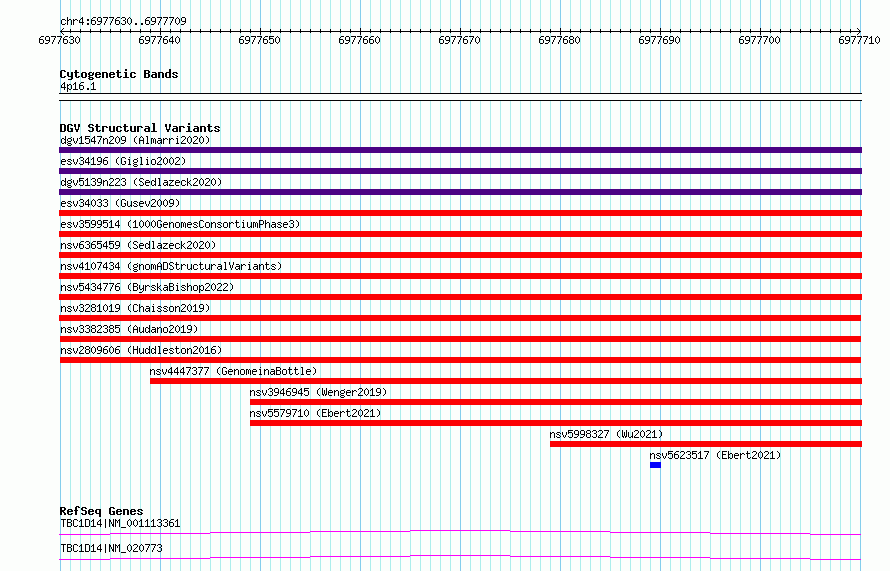Click the TBC1D14|NM_020773 gene label
The image size is (890, 571).
pos(111,548)
